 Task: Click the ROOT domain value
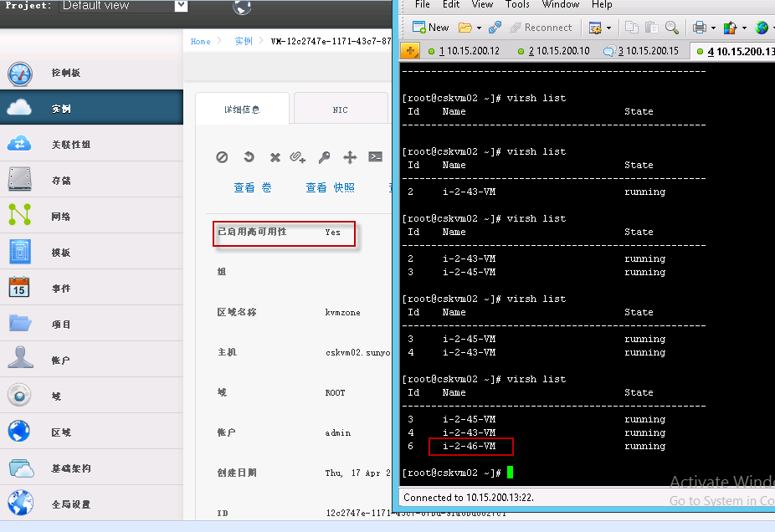pos(335,392)
